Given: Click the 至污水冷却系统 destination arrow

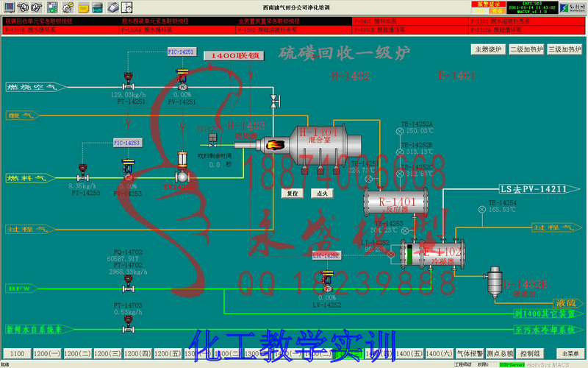Looking at the screenshot, I should pyautogui.click(x=548, y=330).
